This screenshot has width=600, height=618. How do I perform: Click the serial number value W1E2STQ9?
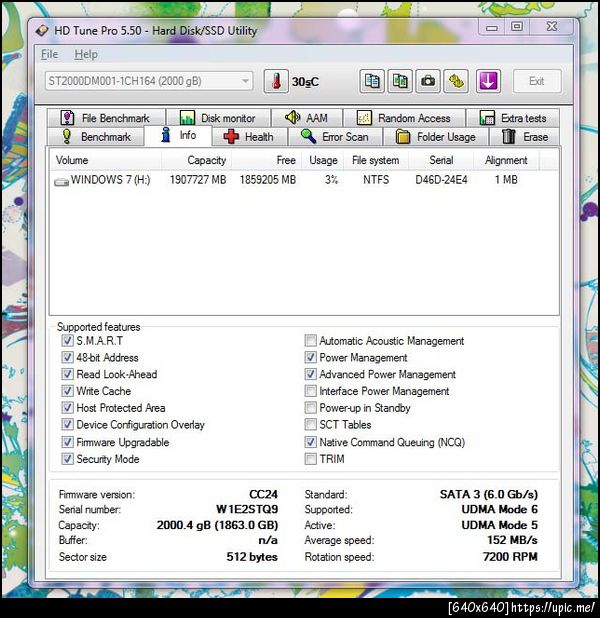point(247,509)
